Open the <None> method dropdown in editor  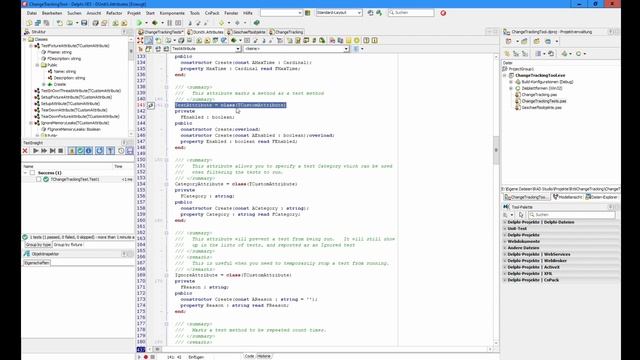[346, 49]
